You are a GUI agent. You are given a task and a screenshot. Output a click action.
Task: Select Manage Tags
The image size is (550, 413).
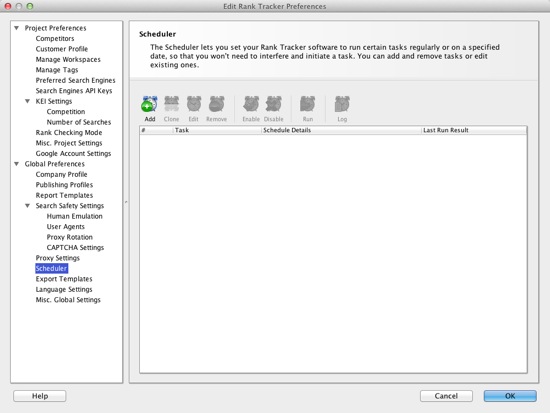click(57, 70)
